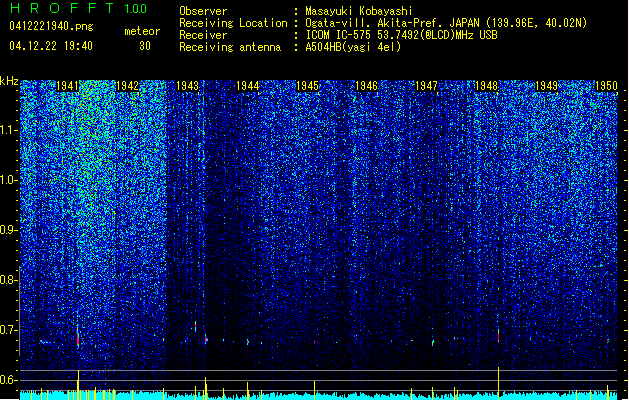Click the ICOM IC-575 receiver text

click(401, 35)
